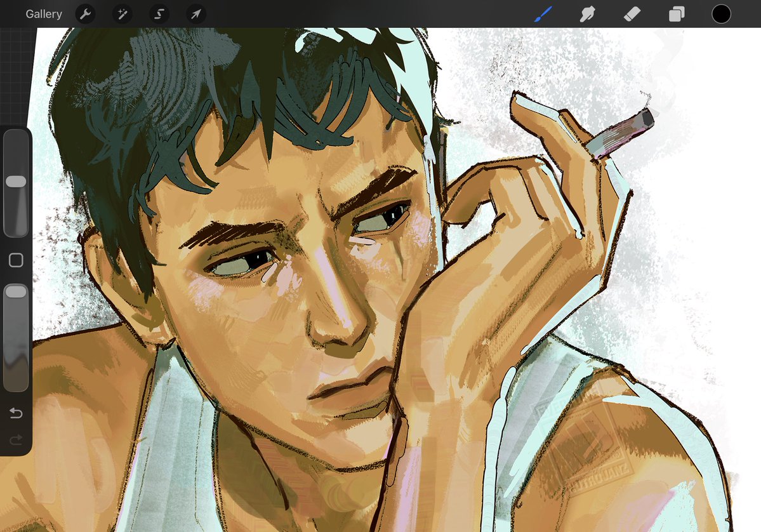Open the Layers panel
The height and width of the screenshot is (532, 761).
(677, 14)
